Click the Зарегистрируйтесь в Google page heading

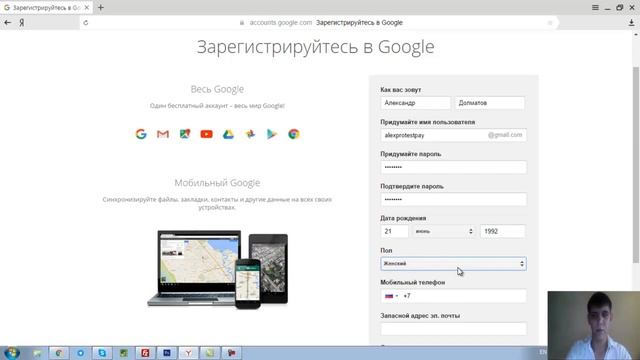click(x=316, y=47)
